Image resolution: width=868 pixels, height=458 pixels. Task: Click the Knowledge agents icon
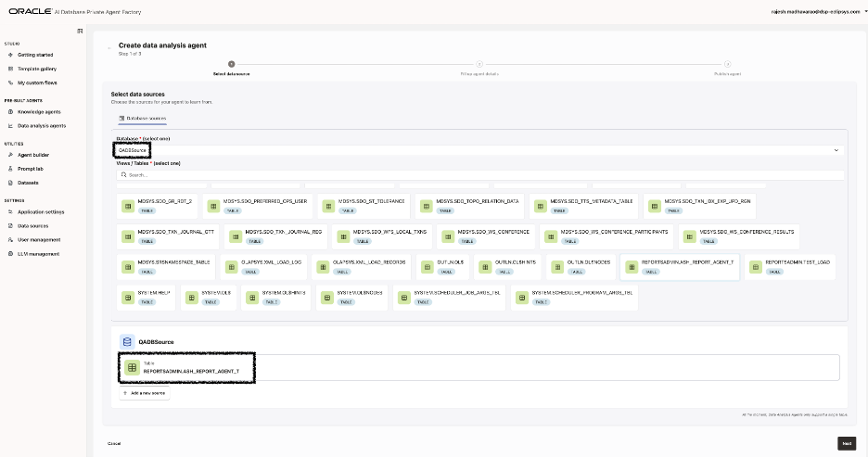[x=10, y=111]
